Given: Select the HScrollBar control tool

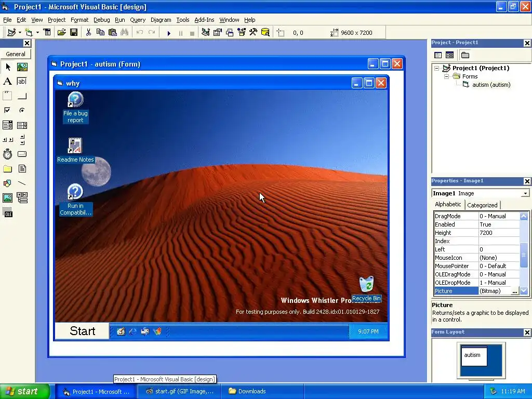Looking at the screenshot, I should click(7, 139).
